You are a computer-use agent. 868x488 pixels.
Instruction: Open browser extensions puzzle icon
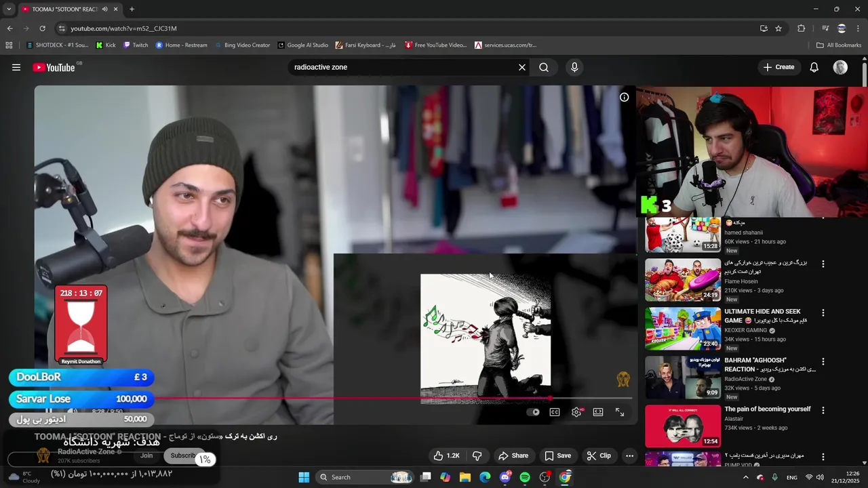[802, 28]
